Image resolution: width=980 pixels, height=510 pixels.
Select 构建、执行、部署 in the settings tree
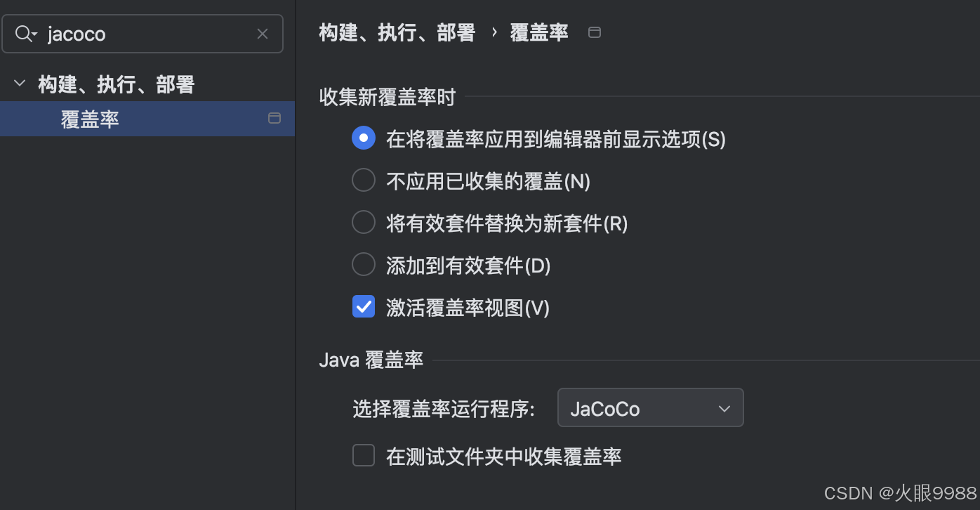pyautogui.click(x=116, y=85)
